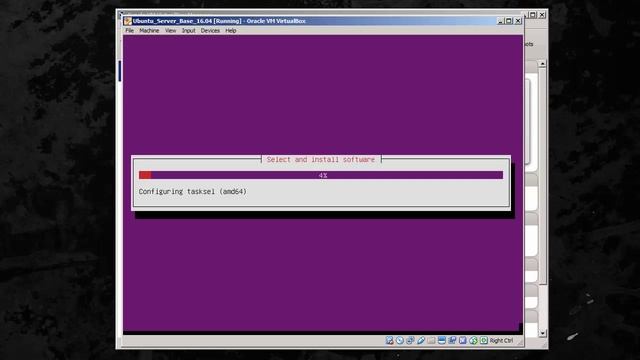
Task: Click the VirtualBox icon in the title bar
Action: click(x=128, y=21)
